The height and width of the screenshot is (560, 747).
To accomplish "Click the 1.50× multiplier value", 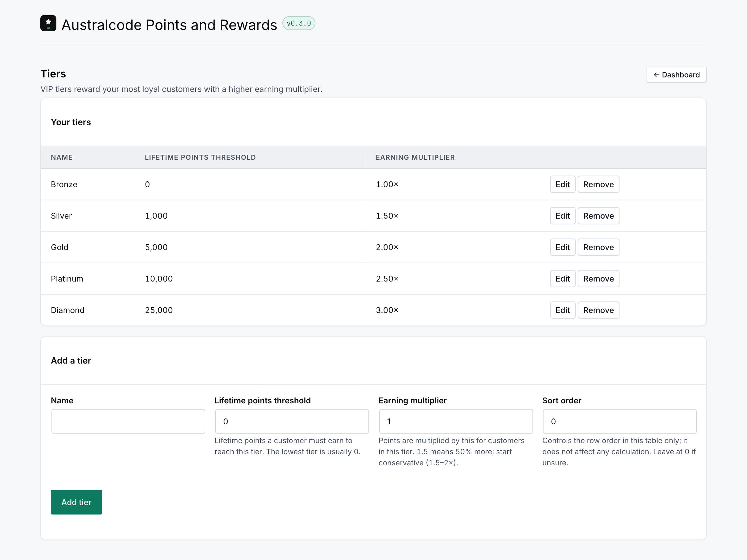I will tap(387, 216).
